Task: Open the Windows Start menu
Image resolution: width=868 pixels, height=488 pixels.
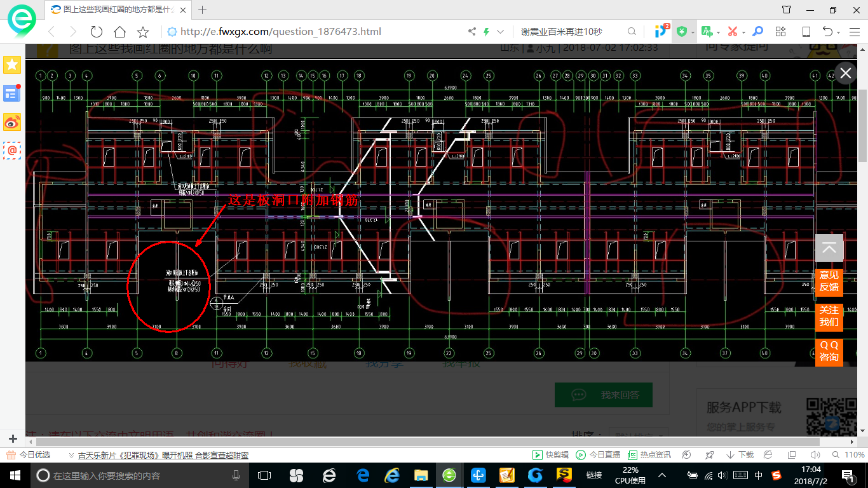Action: click(15, 475)
